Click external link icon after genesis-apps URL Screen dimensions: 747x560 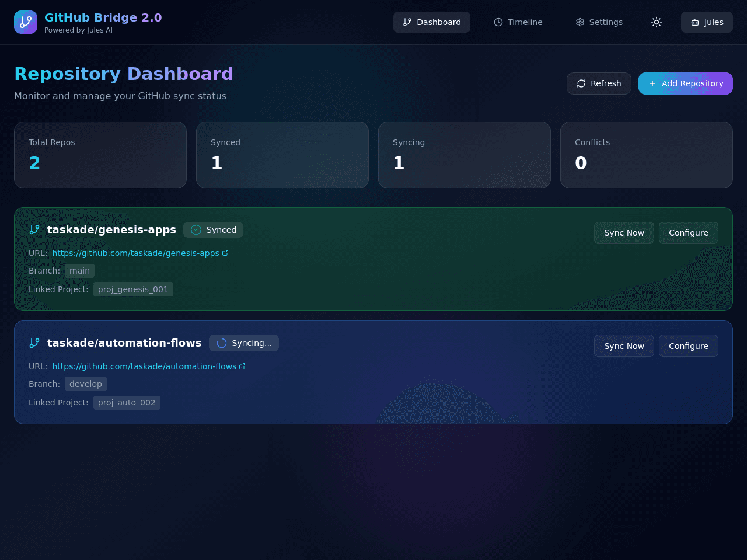pos(225,253)
